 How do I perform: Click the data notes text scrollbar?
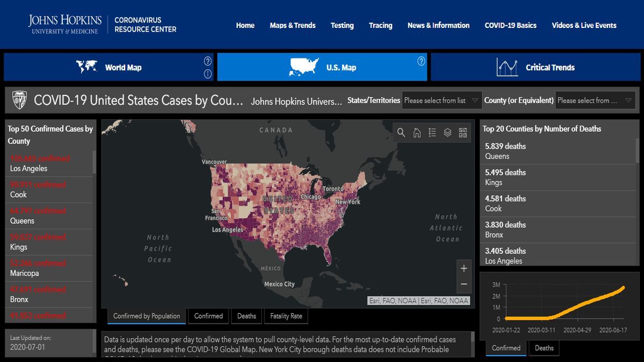click(472, 337)
